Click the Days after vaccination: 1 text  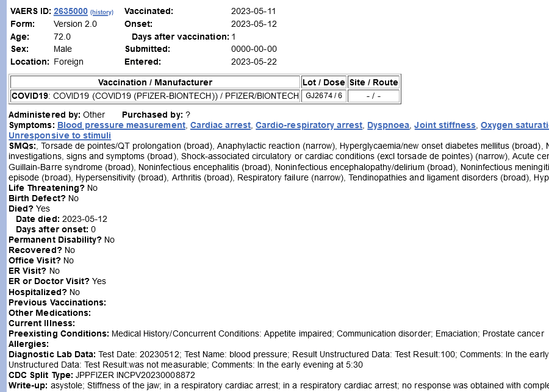click(x=184, y=37)
